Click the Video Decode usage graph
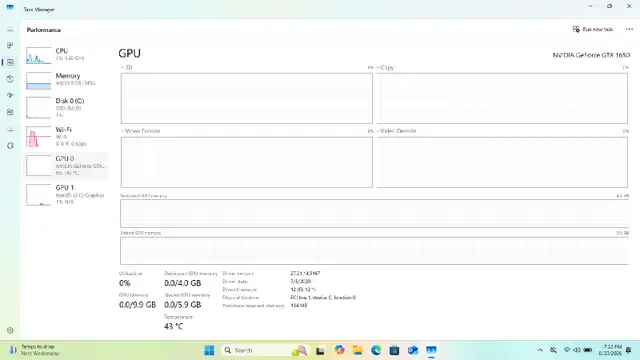Screen dimensions: 640x360 coord(502,162)
